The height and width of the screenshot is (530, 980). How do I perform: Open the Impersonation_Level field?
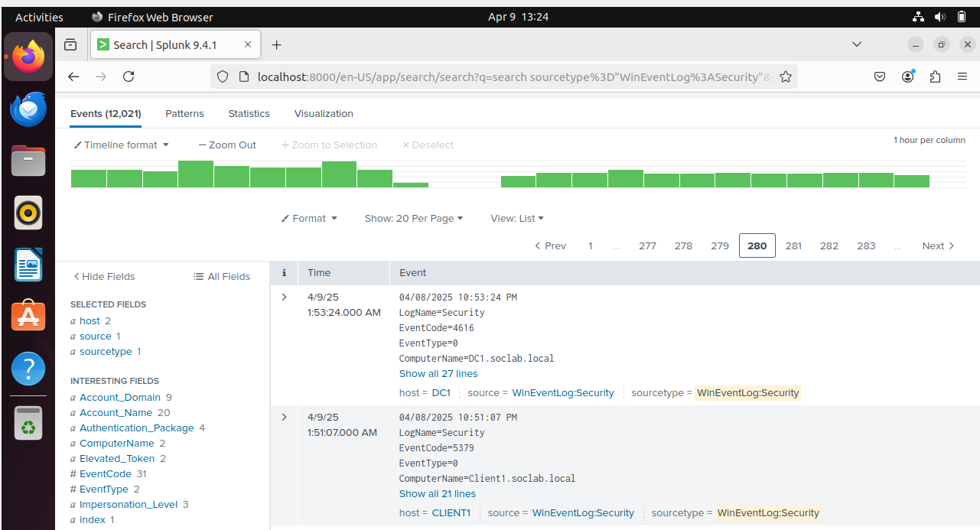tap(129, 504)
